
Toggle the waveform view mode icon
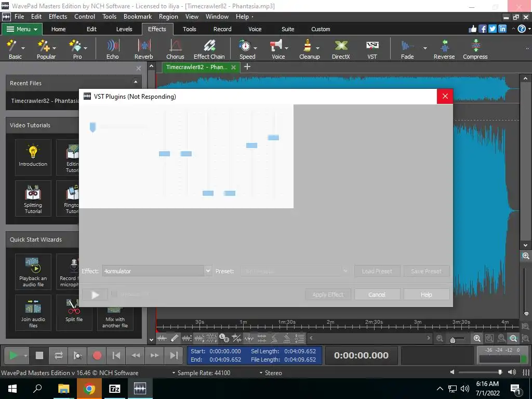162,338
